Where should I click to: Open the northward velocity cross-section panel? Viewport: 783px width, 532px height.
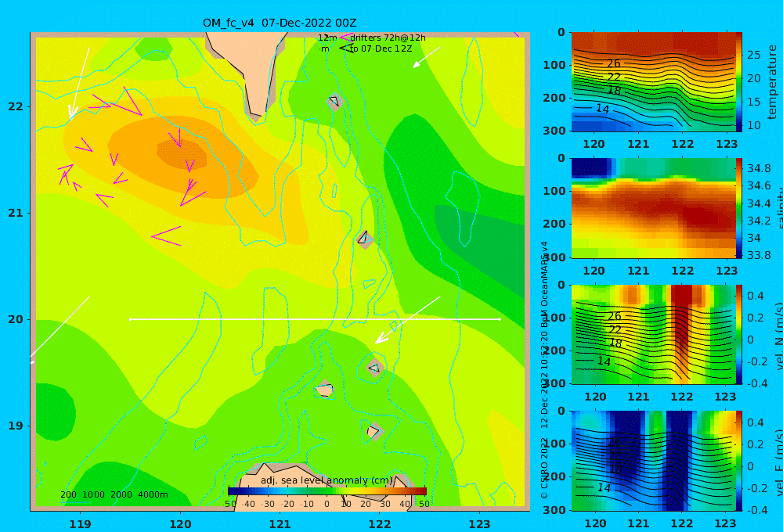(x=654, y=334)
